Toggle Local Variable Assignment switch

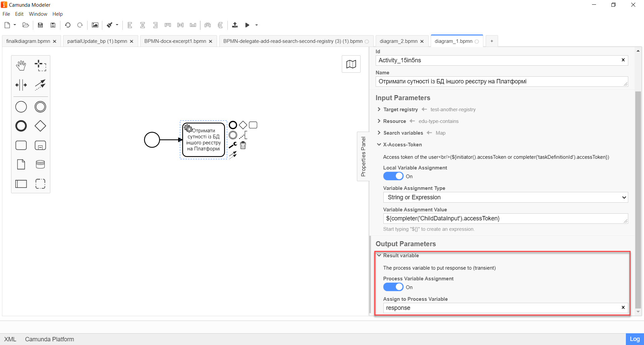coord(393,176)
